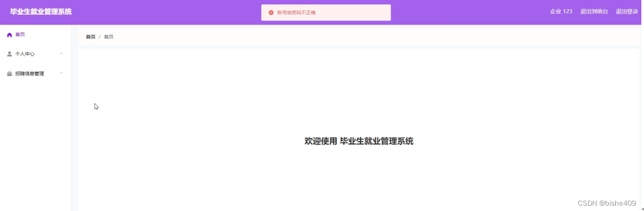Click the first 首页 breadcrumb link
The width and height of the screenshot is (644, 211).
coord(91,37)
